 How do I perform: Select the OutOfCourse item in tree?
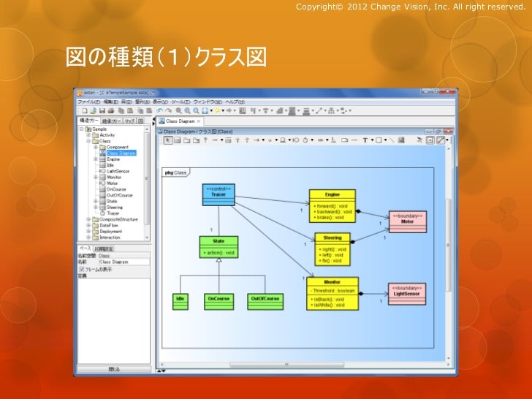(x=119, y=195)
